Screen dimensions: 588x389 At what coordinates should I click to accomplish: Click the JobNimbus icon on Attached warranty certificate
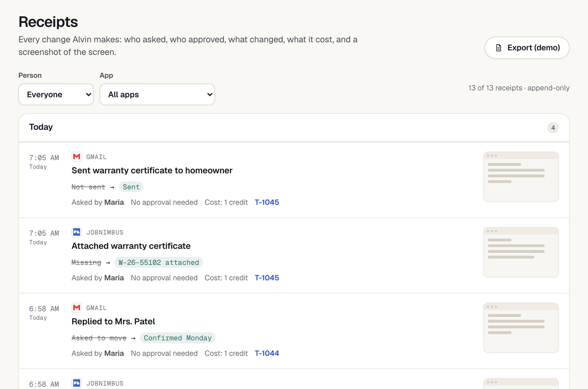coord(77,232)
